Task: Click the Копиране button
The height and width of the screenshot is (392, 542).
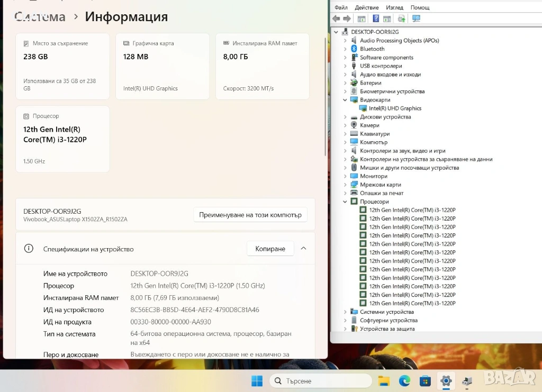Action: pyautogui.click(x=270, y=249)
